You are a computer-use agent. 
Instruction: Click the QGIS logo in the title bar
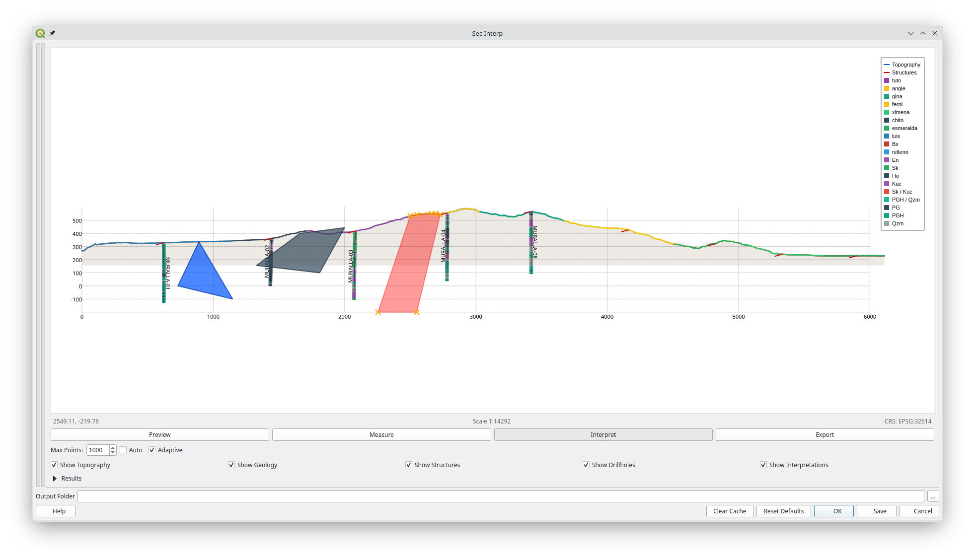point(41,33)
